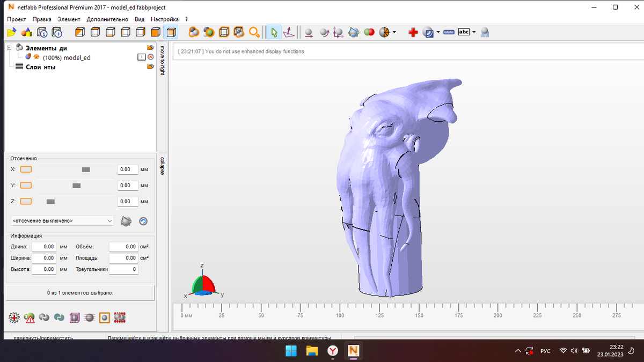The image size is (644, 362).
Task: Click the sliced gray sphere icon
Action: (x=90, y=317)
